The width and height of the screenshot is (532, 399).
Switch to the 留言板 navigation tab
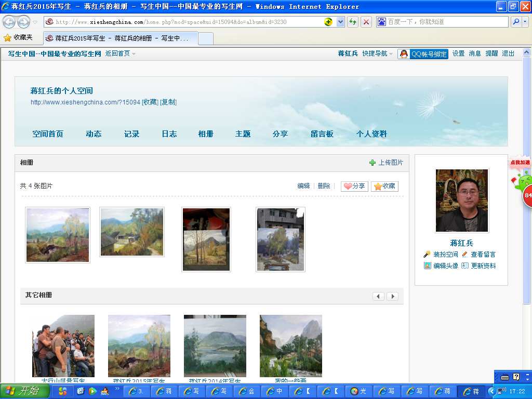[x=322, y=134]
